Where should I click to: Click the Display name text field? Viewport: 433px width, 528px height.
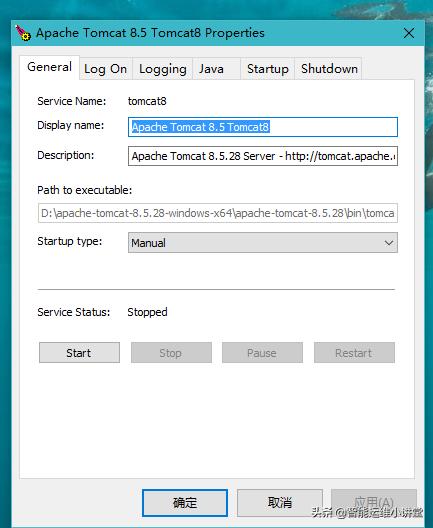tap(263, 127)
